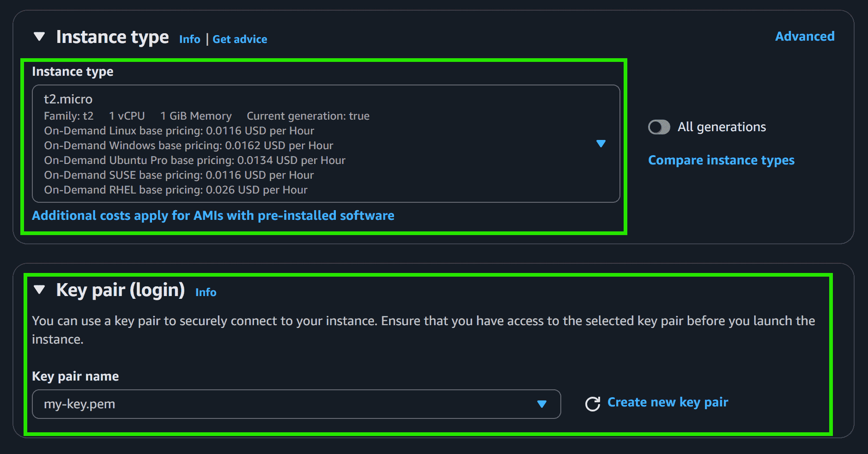Screen dimensions: 868x454
Task: Open Compare instance types link
Action: 721,160
